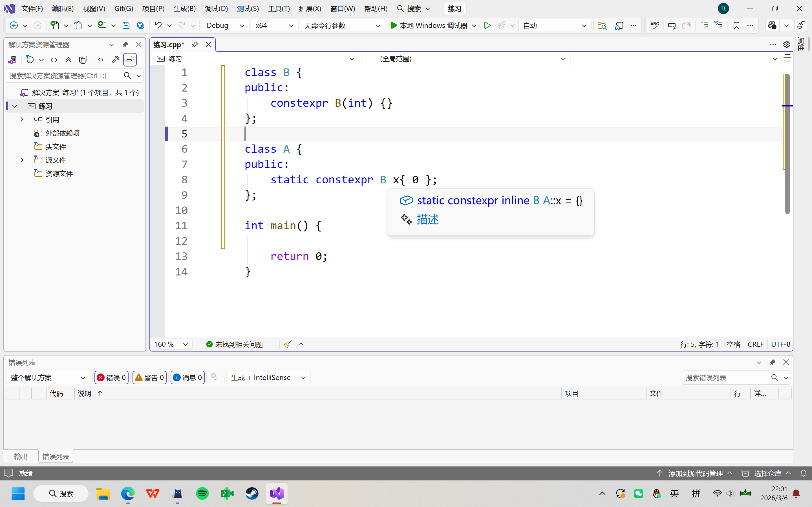Click the Save All toolbar icon
Screen dimensions: 812x507
pyautogui.click(x=141, y=25)
